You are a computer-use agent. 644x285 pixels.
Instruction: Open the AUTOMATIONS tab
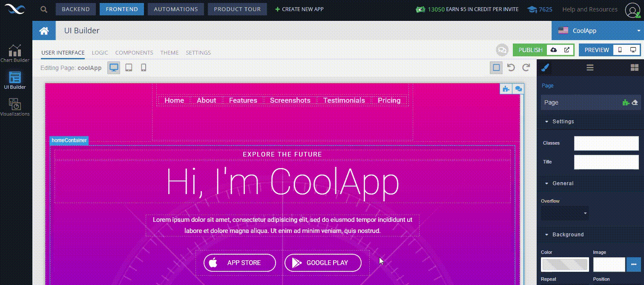pos(176,9)
